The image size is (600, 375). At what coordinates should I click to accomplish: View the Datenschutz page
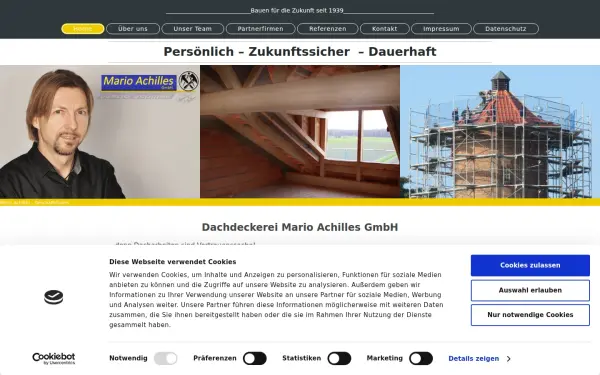pyautogui.click(x=506, y=29)
